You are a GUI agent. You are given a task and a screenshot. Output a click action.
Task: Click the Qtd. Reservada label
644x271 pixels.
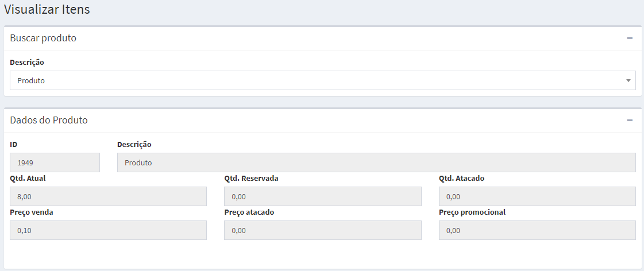[x=251, y=178]
